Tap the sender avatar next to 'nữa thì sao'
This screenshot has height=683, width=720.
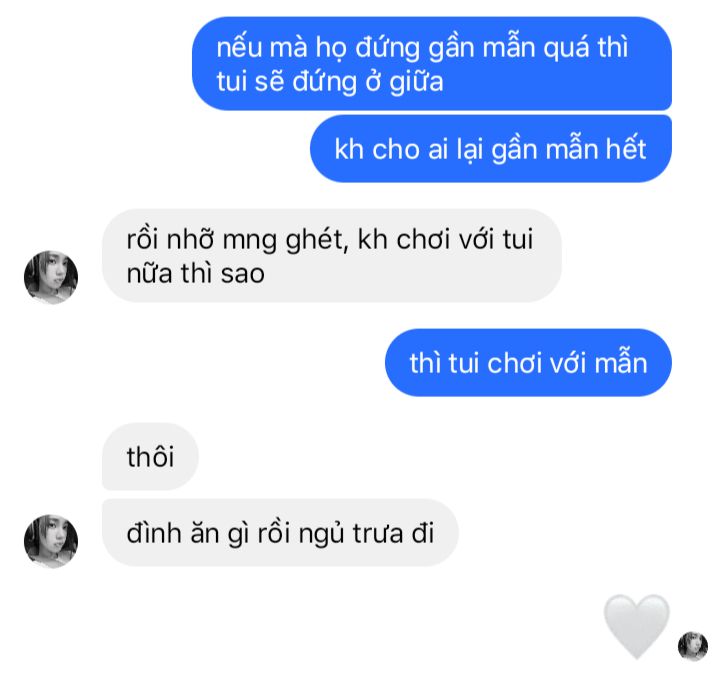click(x=51, y=277)
